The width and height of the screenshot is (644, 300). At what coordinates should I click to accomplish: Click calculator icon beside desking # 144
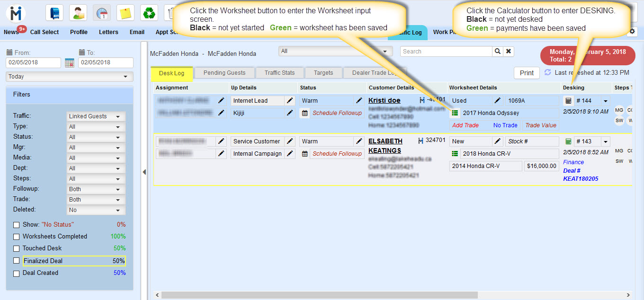click(568, 101)
